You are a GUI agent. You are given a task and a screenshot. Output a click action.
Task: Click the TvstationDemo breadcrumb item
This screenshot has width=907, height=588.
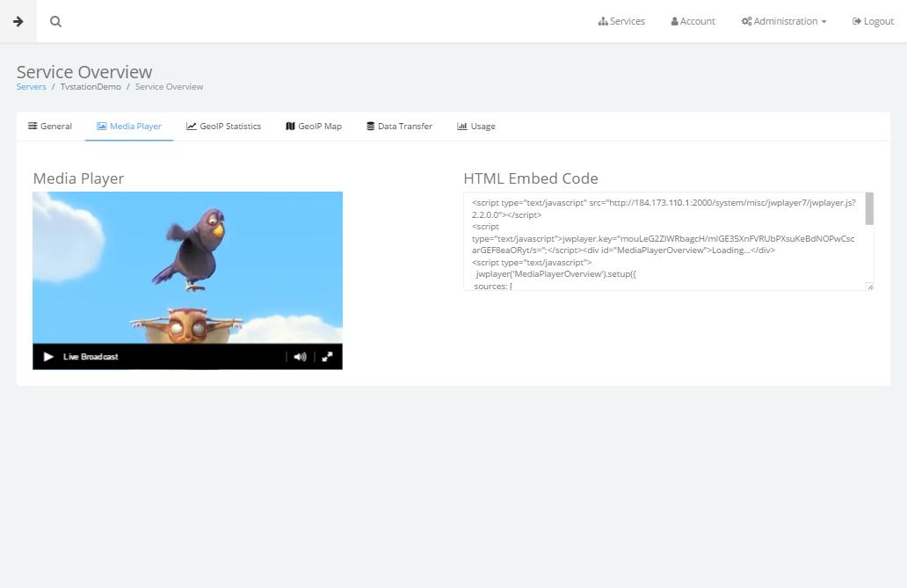point(91,87)
